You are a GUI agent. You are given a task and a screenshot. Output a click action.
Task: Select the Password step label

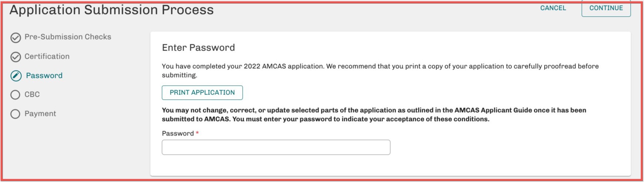[x=44, y=76]
